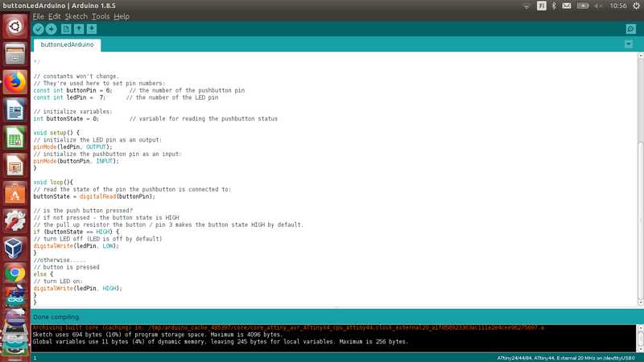Open the sound volume indicator
The width and height of the screenshot is (644, 362).
coord(598,6)
